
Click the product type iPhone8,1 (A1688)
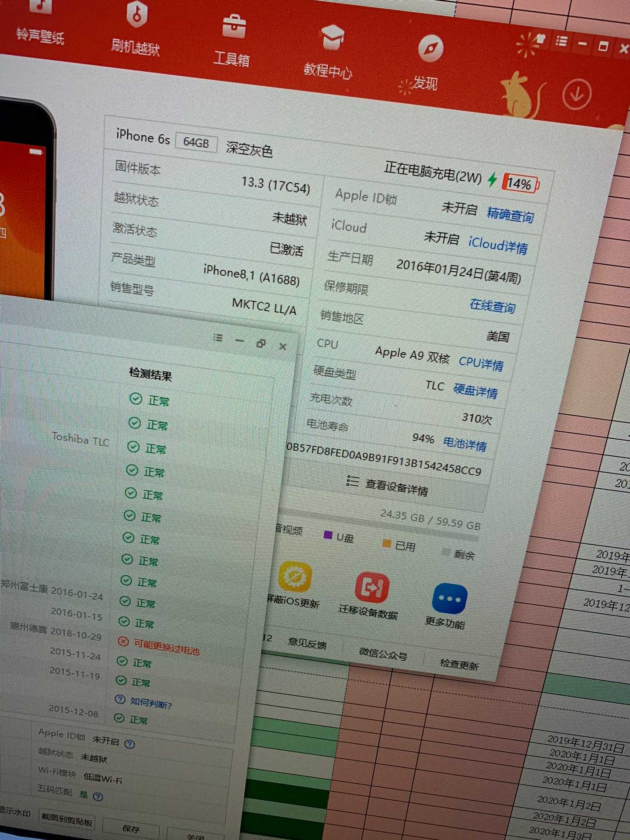252,275
